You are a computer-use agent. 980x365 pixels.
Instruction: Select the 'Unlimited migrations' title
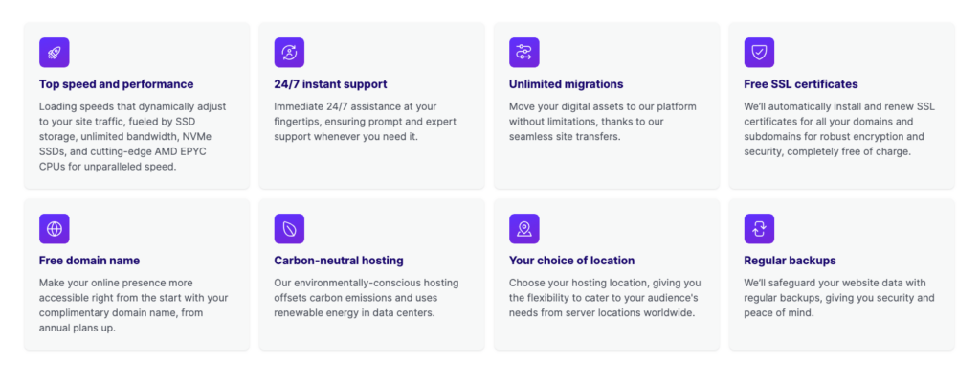[x=567, y=84]
